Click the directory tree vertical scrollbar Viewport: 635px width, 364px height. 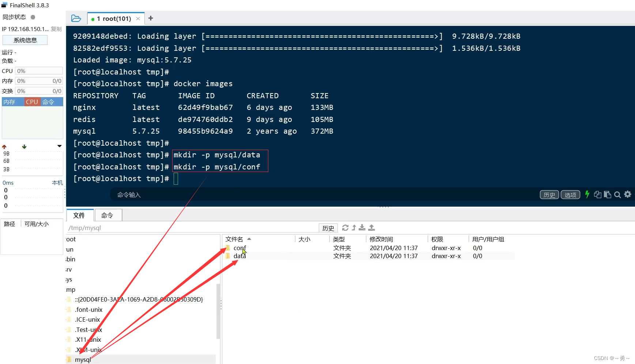click(218, 312)
